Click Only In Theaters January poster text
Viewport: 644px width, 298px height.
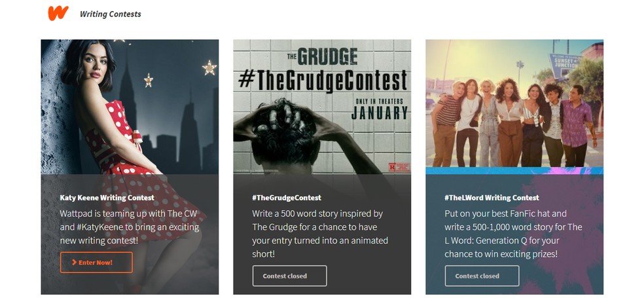[x=379, y=107]
